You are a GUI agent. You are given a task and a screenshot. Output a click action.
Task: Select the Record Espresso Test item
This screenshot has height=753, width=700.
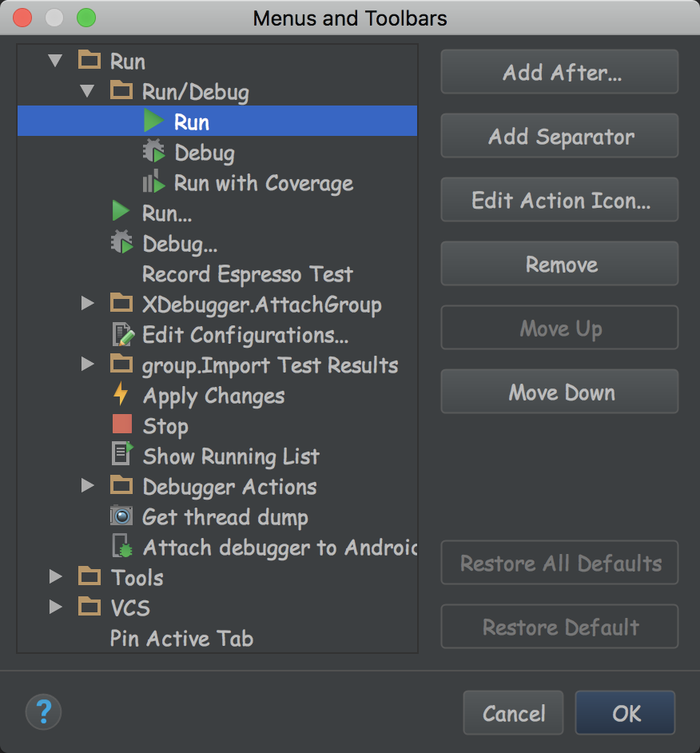tap(247, 273)
